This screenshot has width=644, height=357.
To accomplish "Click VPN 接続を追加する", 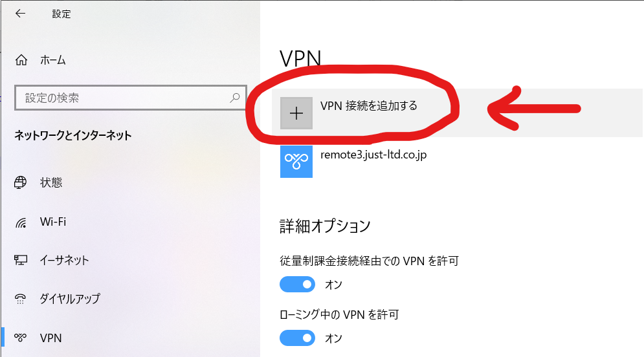I will click(368, 106).
